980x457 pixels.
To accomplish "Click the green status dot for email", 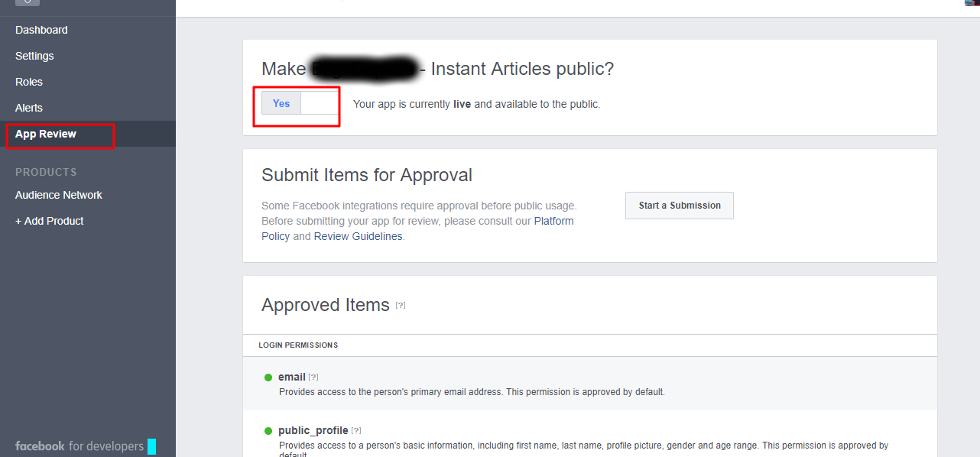I will click(268, 378).
